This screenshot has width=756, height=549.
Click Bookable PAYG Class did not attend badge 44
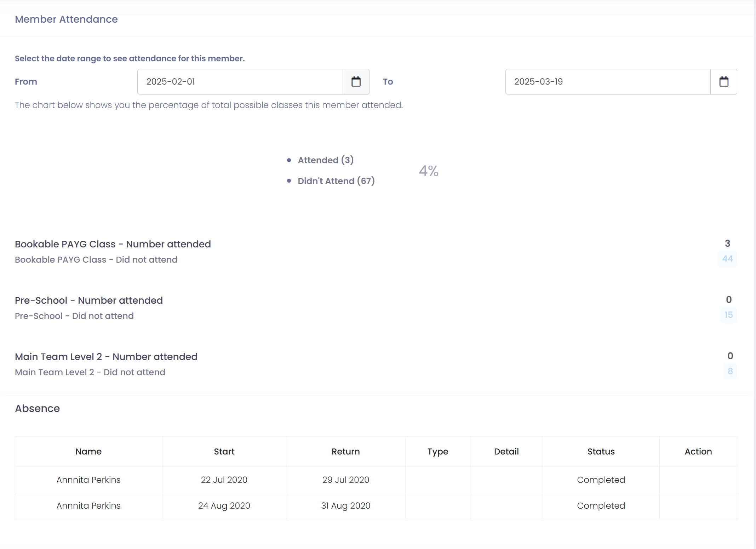point(727,259)
